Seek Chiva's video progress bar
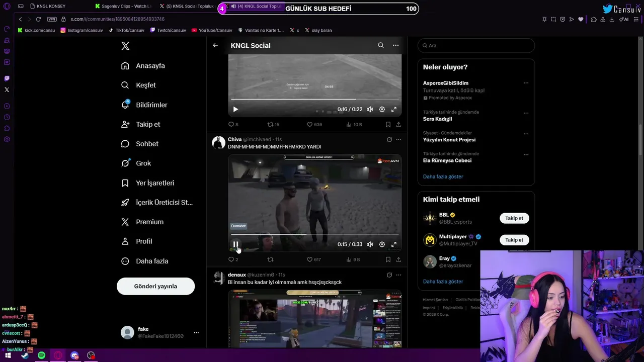644x362 pixels. (315, 234)
